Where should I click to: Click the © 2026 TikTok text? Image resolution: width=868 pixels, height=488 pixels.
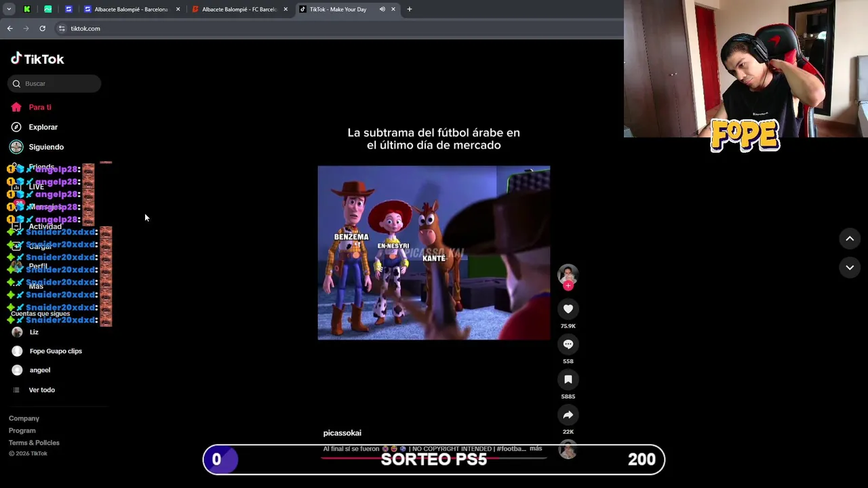point(28,453)
